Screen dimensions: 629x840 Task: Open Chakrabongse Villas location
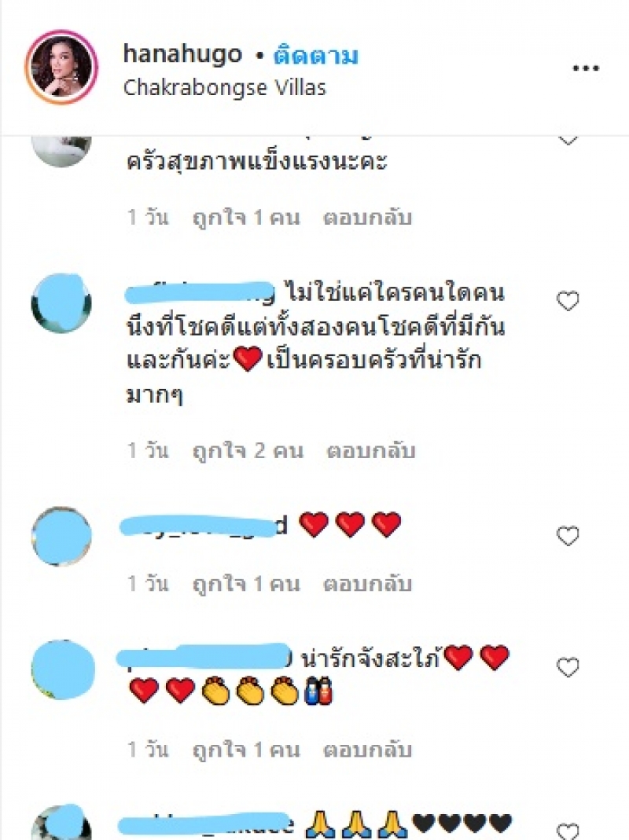click(x=225, y=87)
